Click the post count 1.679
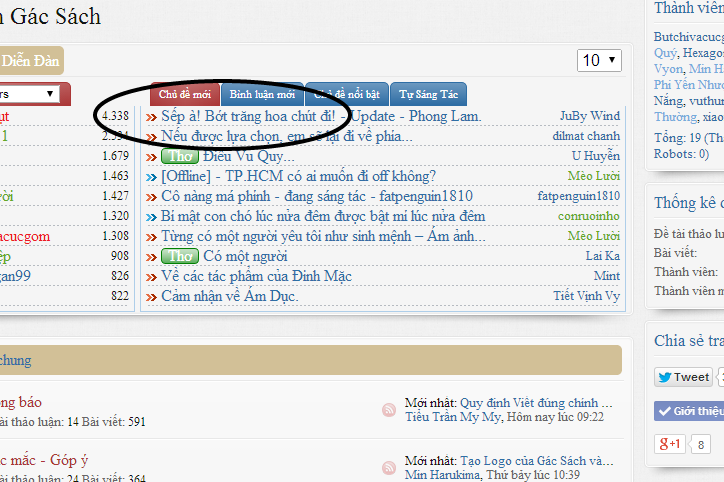 (x=115, y=156)
